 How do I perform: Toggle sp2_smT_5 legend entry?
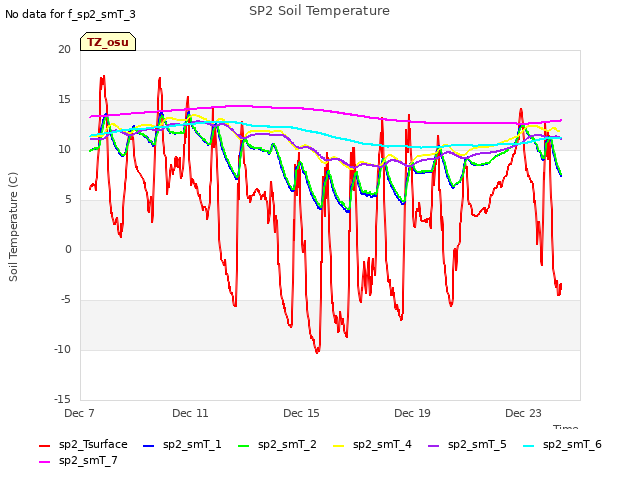click(467, 444)
